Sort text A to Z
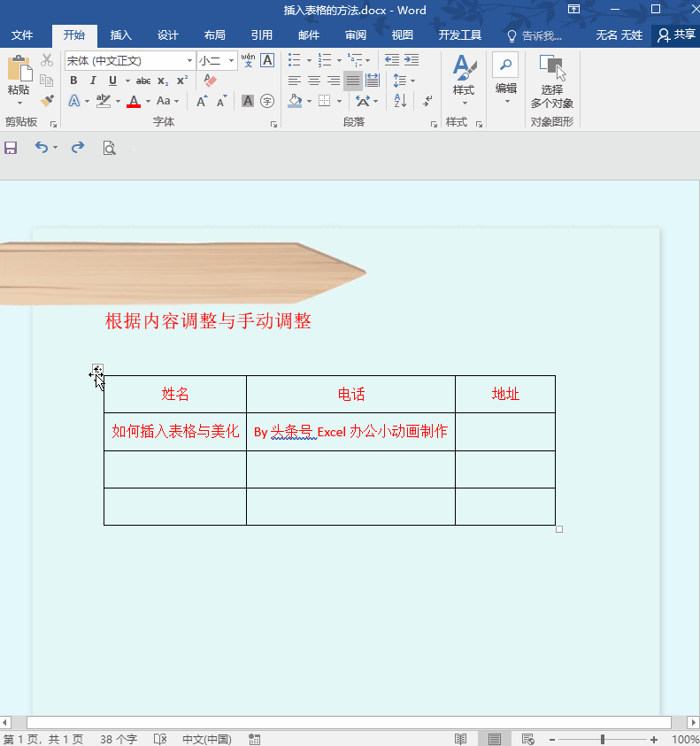 (400, 101)
